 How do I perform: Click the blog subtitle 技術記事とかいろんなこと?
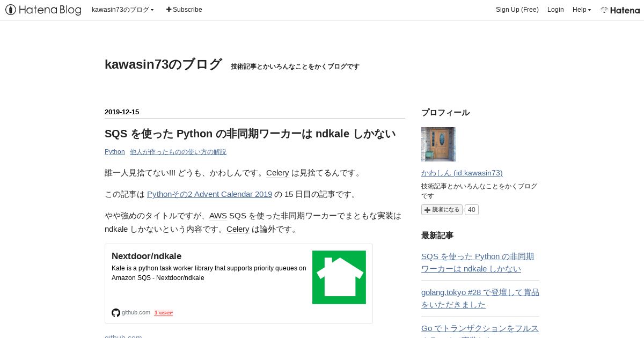click(295, 67)
